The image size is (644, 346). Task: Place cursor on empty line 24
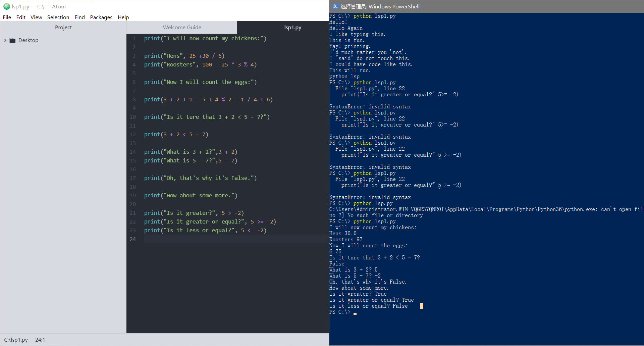236,239
